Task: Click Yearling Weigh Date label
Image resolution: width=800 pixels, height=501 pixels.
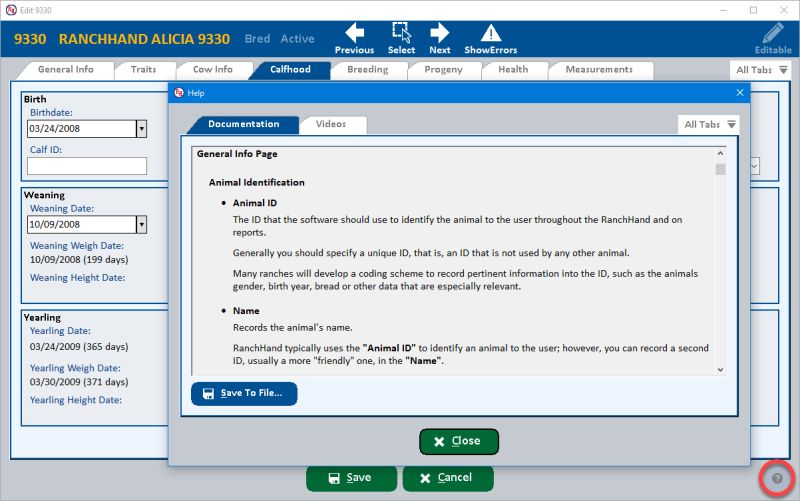Action: tap(75, 368)
